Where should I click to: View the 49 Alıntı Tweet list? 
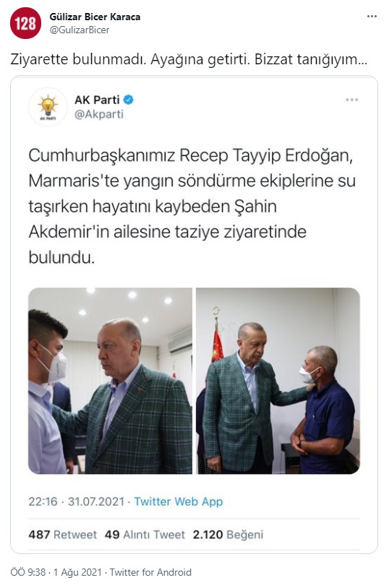[145, 535]
